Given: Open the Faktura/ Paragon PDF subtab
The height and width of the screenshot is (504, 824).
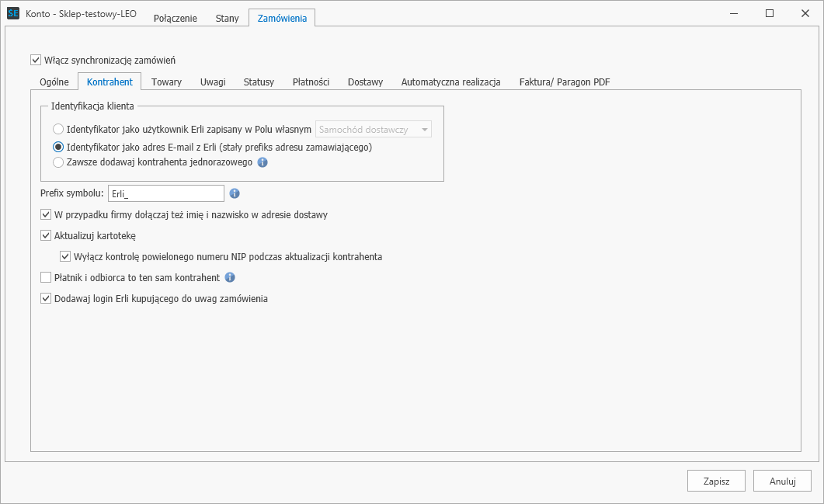Looking at the screenshot, I should click(565, 82).
